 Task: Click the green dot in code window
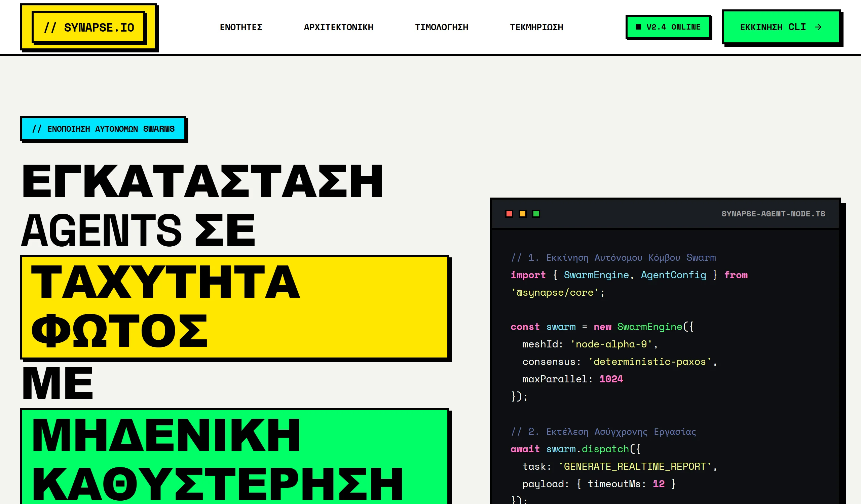pyautogui.click(x=536, y=214)
